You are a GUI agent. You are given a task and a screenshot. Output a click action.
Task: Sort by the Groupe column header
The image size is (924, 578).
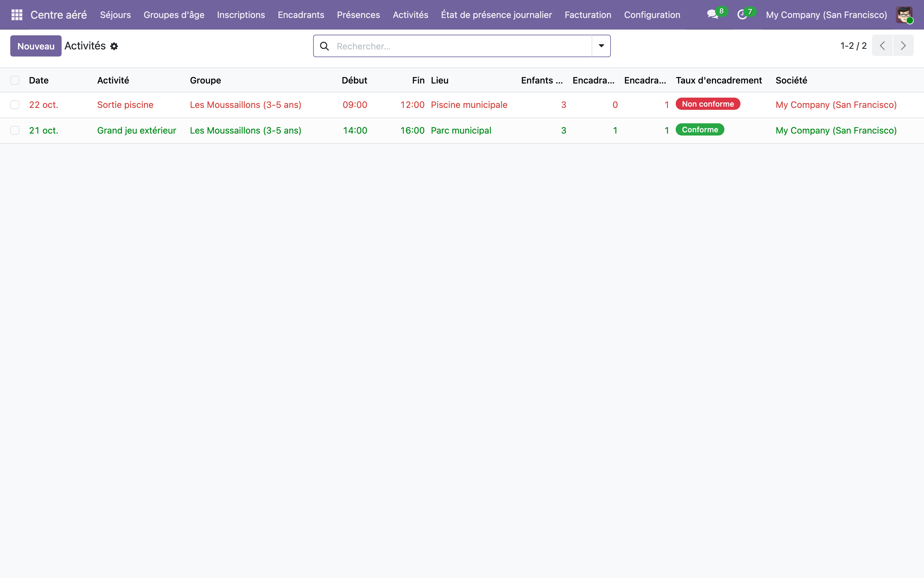(x=205, y=80)
